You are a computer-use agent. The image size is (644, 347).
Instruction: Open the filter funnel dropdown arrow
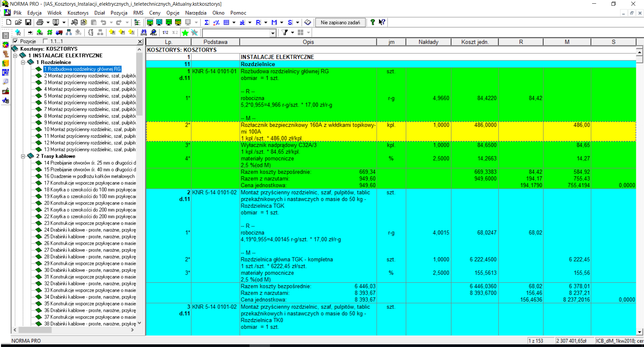[x=292, y=33]
